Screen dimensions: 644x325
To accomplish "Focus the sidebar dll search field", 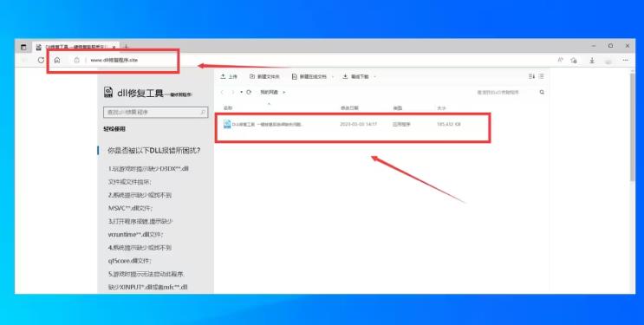I will click(x=156, y=112).
